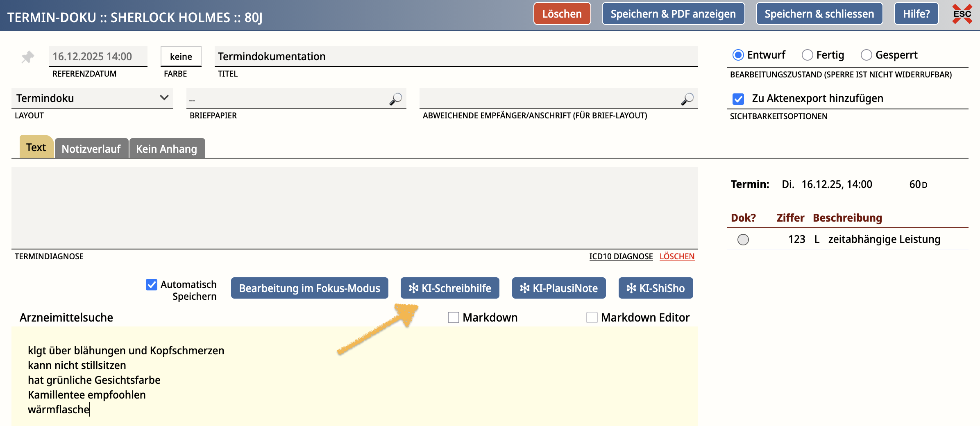Screen dimensions: 980x426
Task: Open the KI-Schreibhilfe AI writing assistant
Action: pos(450,288)
